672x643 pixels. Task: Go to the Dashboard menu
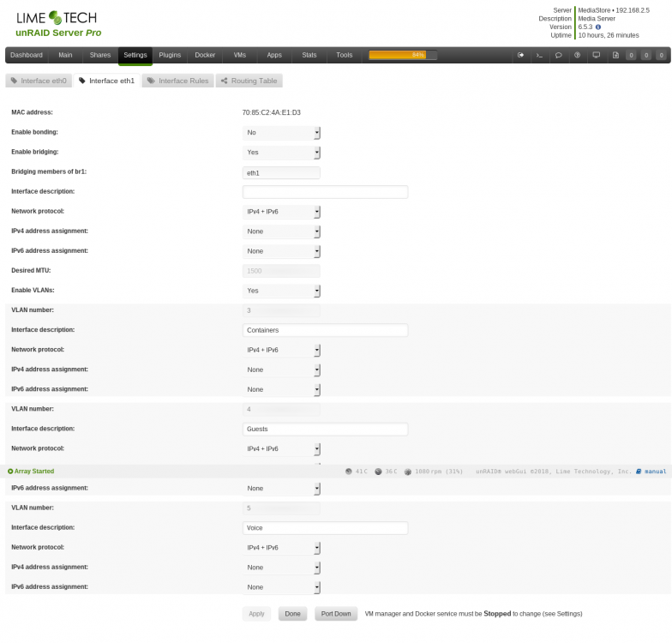tap(27, 55)
